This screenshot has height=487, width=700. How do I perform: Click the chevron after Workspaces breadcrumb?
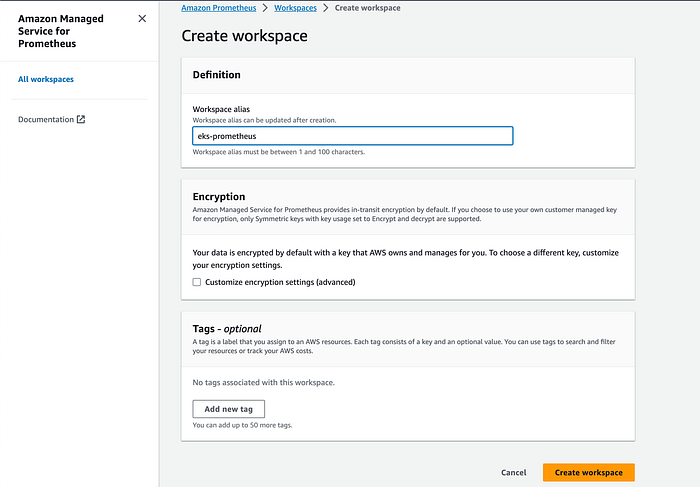coord(326,8)
